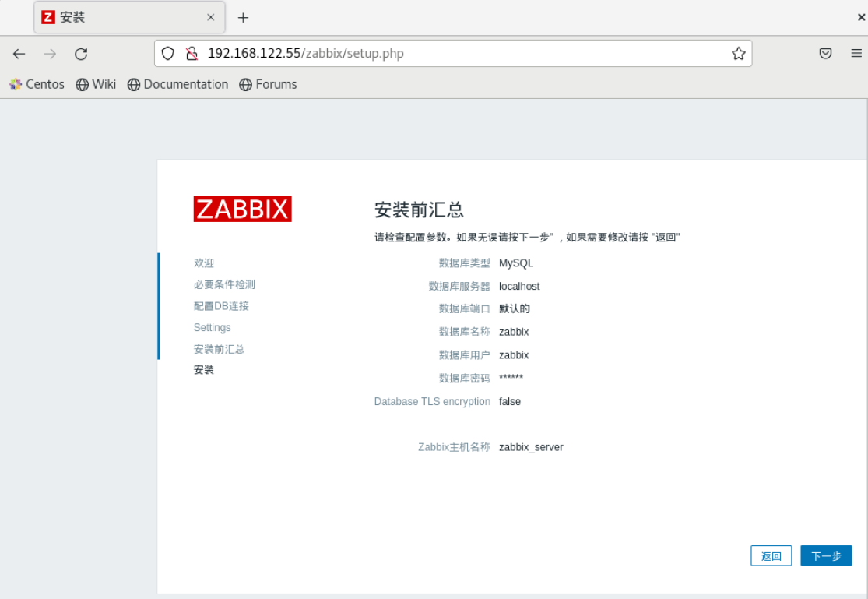Image resolution: width=868 pixels, height=599 pixels.
Task: Click the zabbix_server host name value
Action: [x=531, y=447]
